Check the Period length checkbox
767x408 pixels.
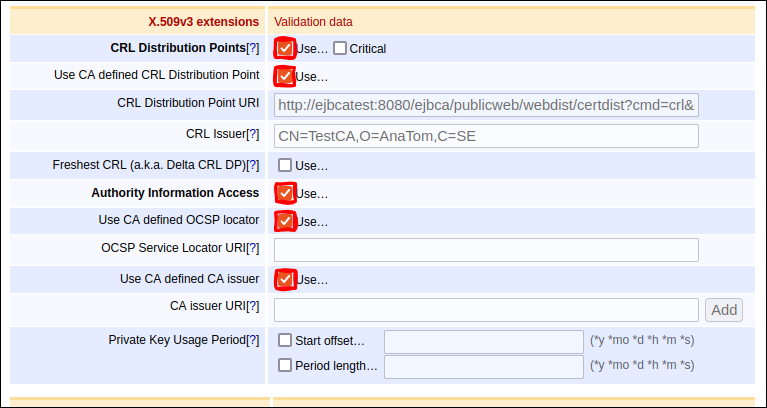286,366
